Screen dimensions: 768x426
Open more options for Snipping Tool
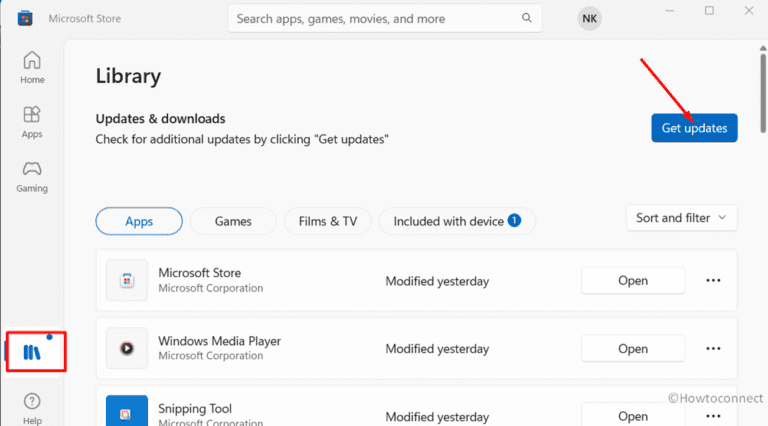(713, 416)
